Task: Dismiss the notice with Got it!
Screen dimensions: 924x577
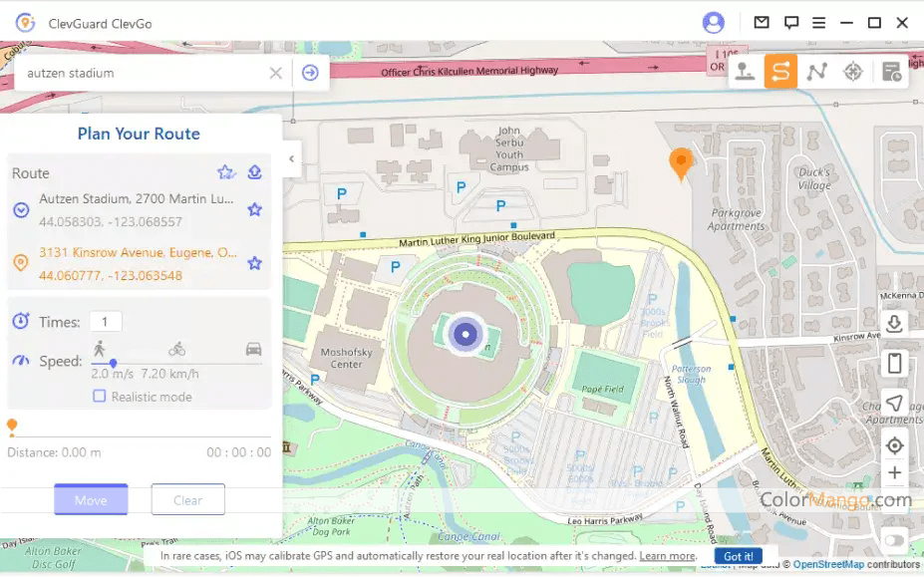Action: click(739, 556)
